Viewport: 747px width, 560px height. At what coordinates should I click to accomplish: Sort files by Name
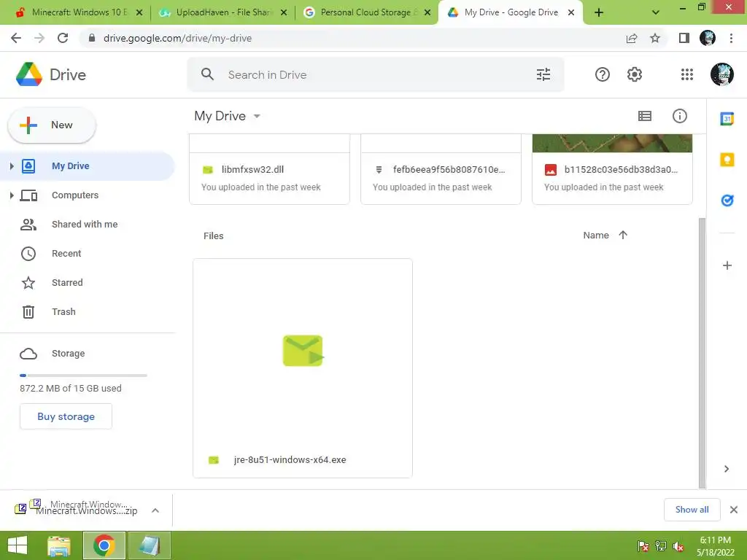click(x=595, y=235)
